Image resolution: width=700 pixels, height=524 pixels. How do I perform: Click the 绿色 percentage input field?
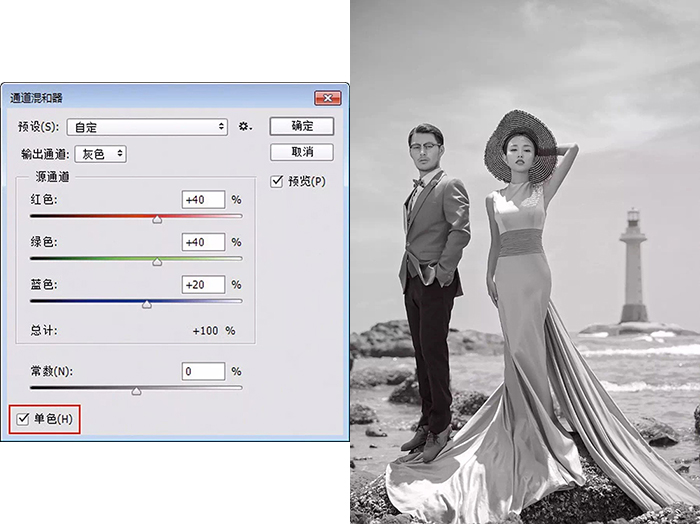[204, 242]
